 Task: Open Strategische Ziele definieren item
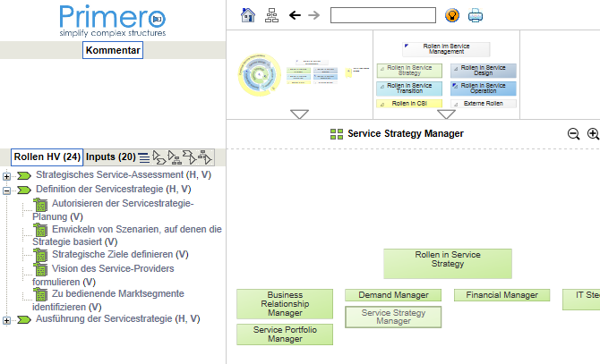(x=119, y=255)
